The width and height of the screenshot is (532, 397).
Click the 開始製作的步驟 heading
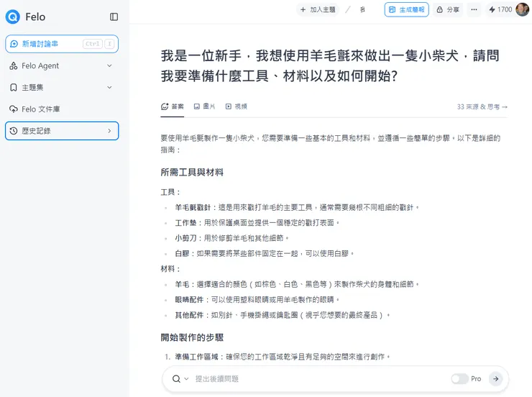coord(192,337)
